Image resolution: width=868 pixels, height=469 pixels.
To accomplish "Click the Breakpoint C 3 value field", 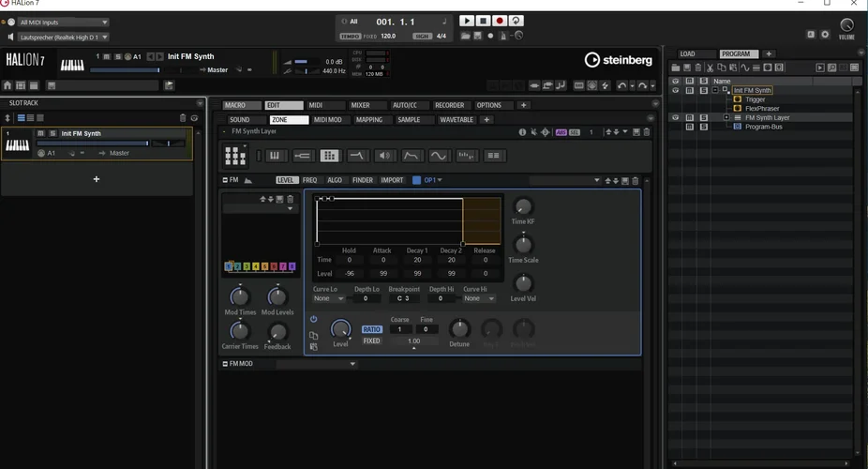I will pyautogui.click(x=405, y=298).
